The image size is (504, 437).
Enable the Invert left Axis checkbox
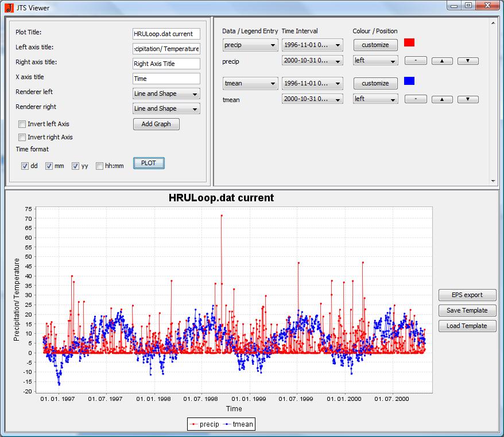(22, 124)
